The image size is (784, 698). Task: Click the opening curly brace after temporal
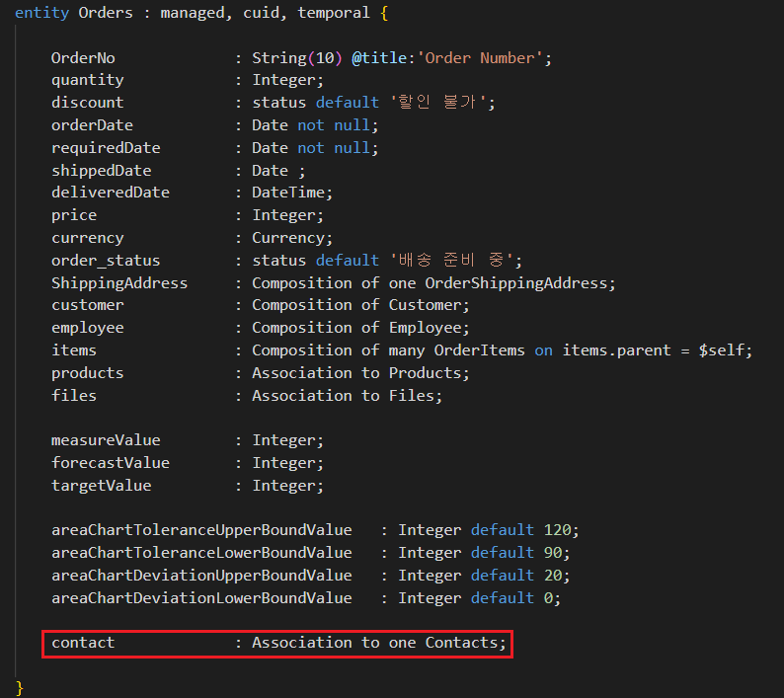click(384, 13)
